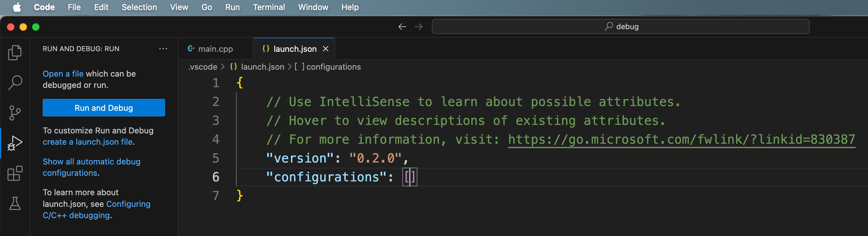The height and width of the screenshot is (236, 868).
Task: Click the debug command center search box
Action: [620, 26]
